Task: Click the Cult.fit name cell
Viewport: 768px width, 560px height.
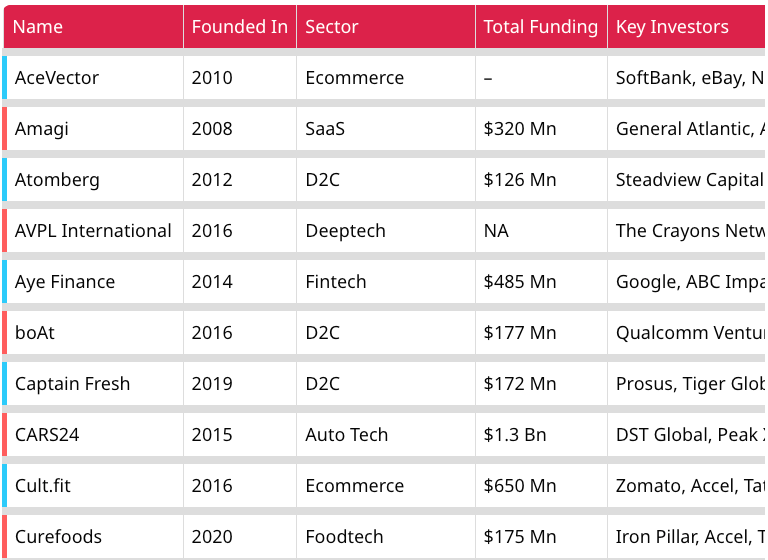Action: [x=43, y=486]
